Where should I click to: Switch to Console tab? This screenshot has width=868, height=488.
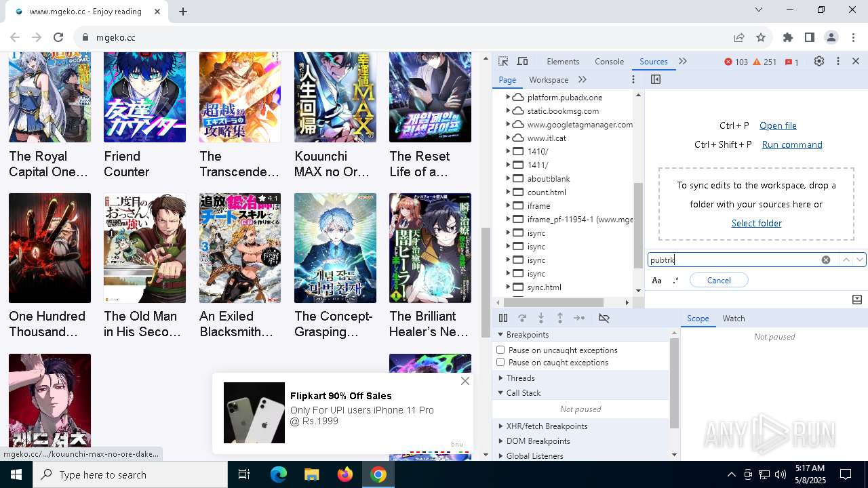[x=609, y=62]
